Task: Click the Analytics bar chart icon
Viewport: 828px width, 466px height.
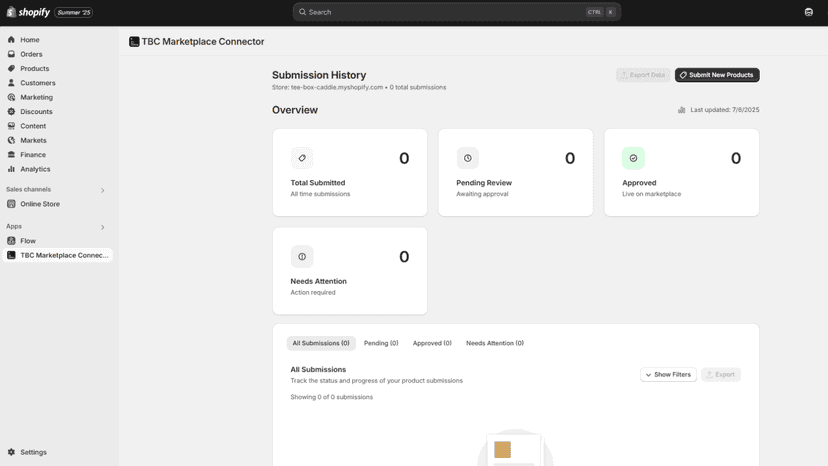Action: point(11,169)
